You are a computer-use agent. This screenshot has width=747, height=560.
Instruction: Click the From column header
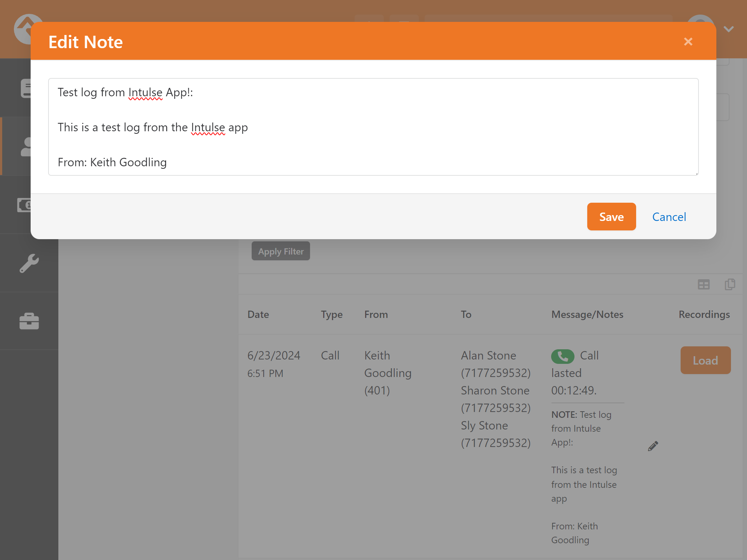376,314
